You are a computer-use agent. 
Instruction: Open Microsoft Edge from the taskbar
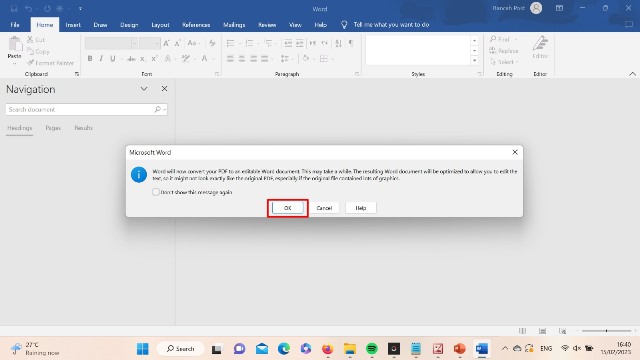click(x=284, y=349)
